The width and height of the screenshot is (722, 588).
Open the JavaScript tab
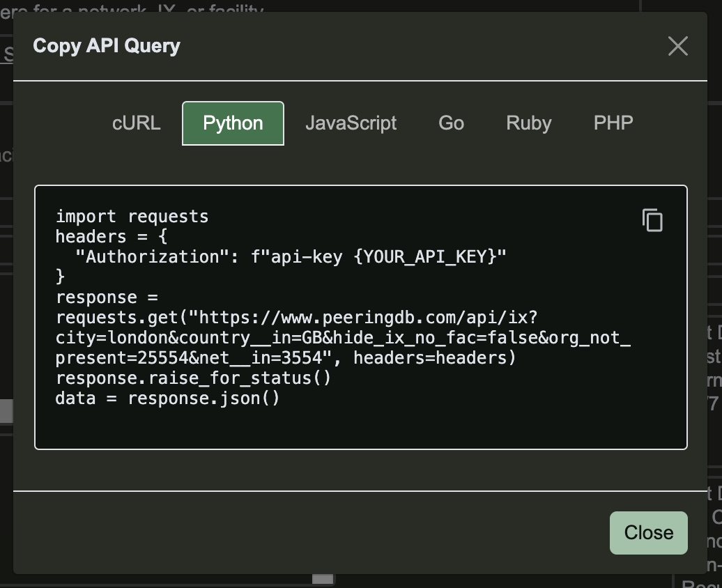(x=351, y=123)
